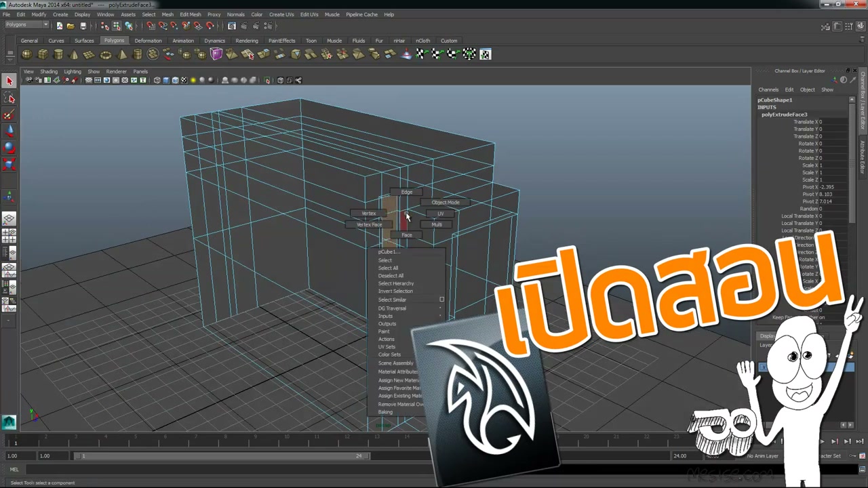868x488 pixels.
Task: Enable wireframe display cube icon
Action: (157, 80)
